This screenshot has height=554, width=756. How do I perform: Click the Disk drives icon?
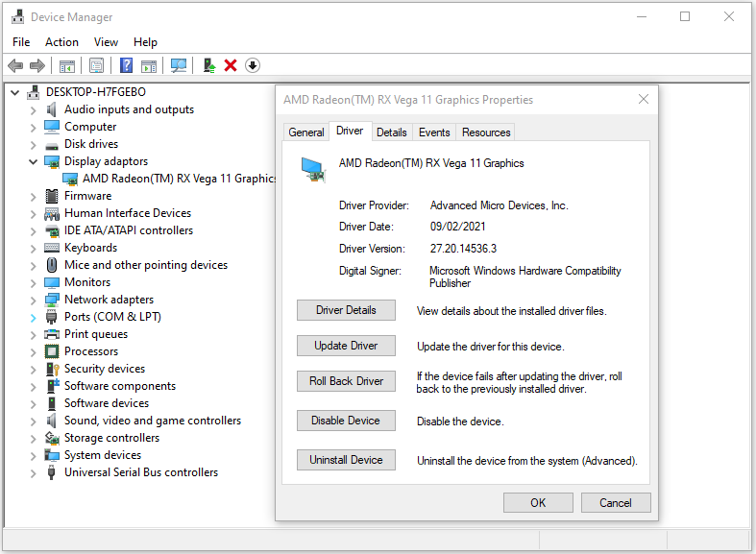tap(52, 146)
